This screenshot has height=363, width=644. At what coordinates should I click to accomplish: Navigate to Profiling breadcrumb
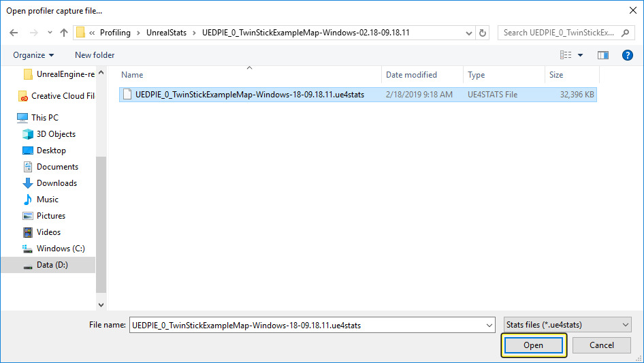click(115, 33)
